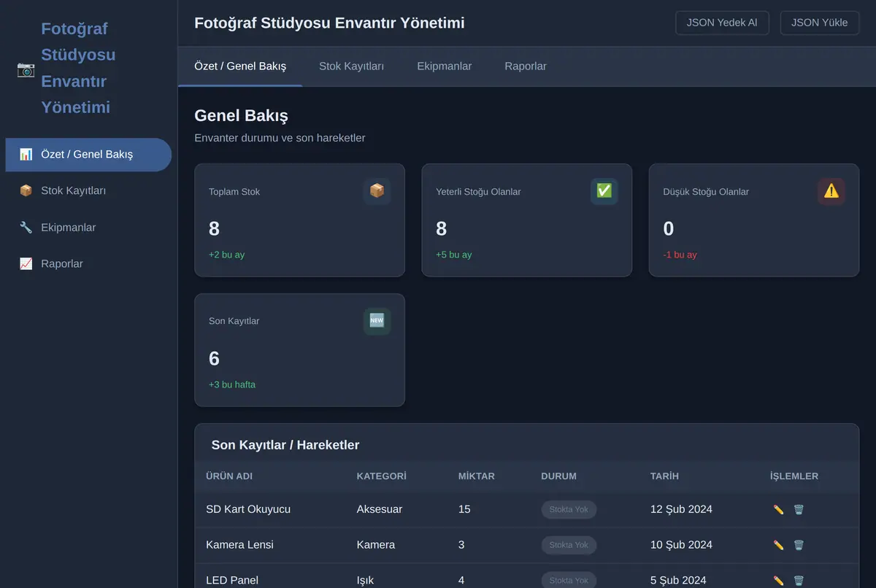876x588 pixels.
Task: Delete the LED Panel row with trash icon
Action: (x=799, y=581)
